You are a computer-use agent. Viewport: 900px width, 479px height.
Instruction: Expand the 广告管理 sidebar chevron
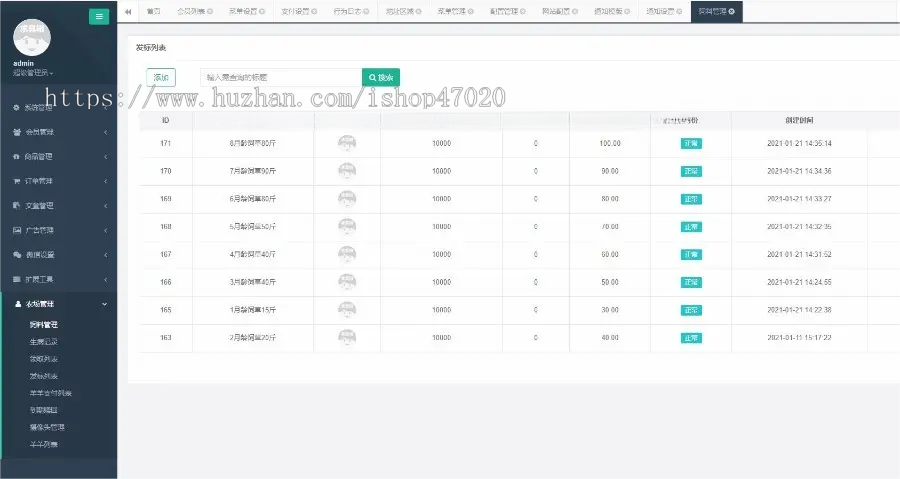point(106,230)
